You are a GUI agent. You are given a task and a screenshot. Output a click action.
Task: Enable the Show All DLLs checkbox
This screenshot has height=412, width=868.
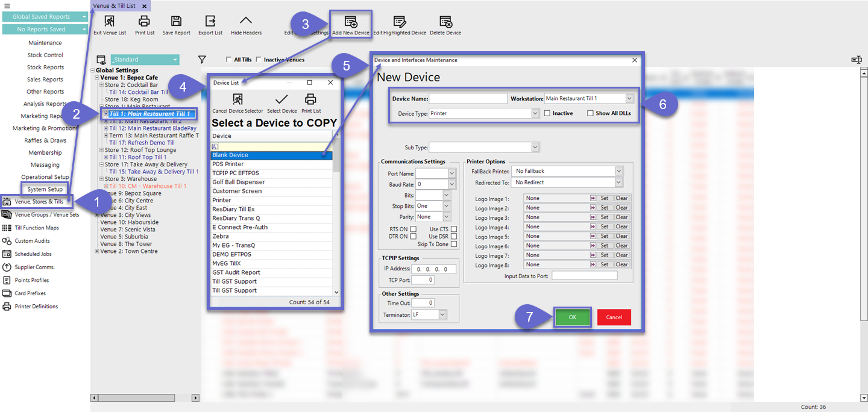click(x=591, y=113)
